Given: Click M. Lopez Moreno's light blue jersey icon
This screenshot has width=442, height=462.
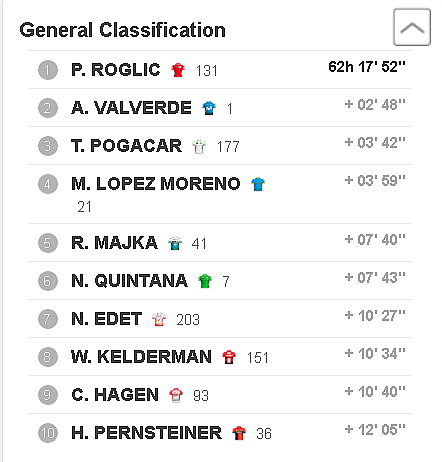Looking at the screenshot, I should 258,184.
